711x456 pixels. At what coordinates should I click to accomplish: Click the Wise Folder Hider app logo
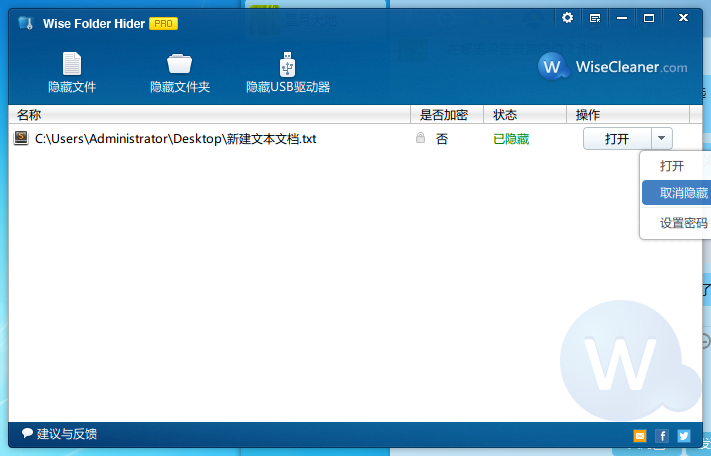tap(26, 23)
